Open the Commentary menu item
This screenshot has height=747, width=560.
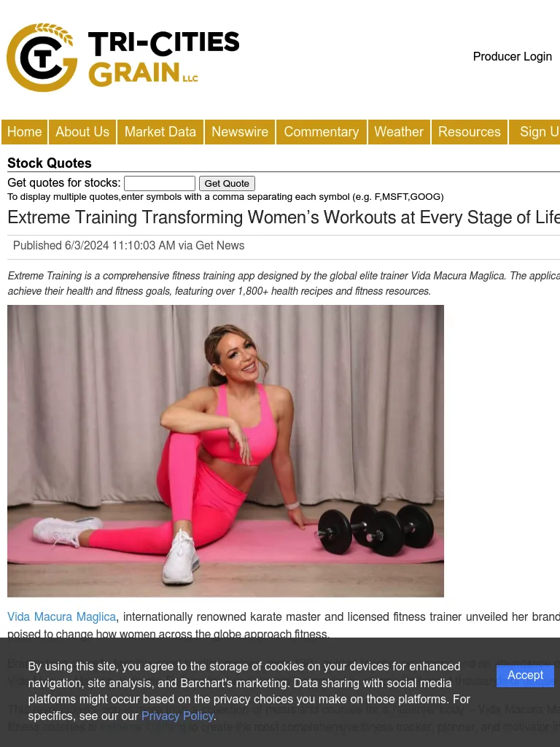point(322,132)
